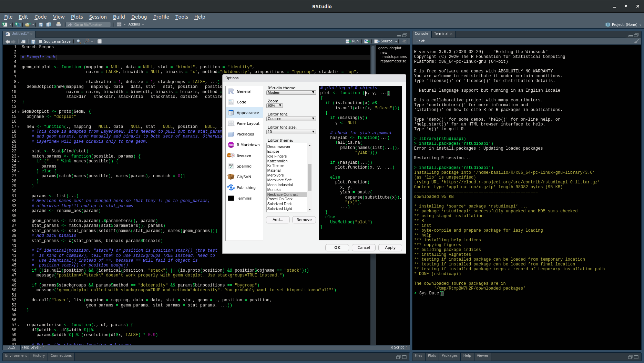This screenshot has height=363, width=644.
Task: Select the Monokai editor theme
Action: 287,190
